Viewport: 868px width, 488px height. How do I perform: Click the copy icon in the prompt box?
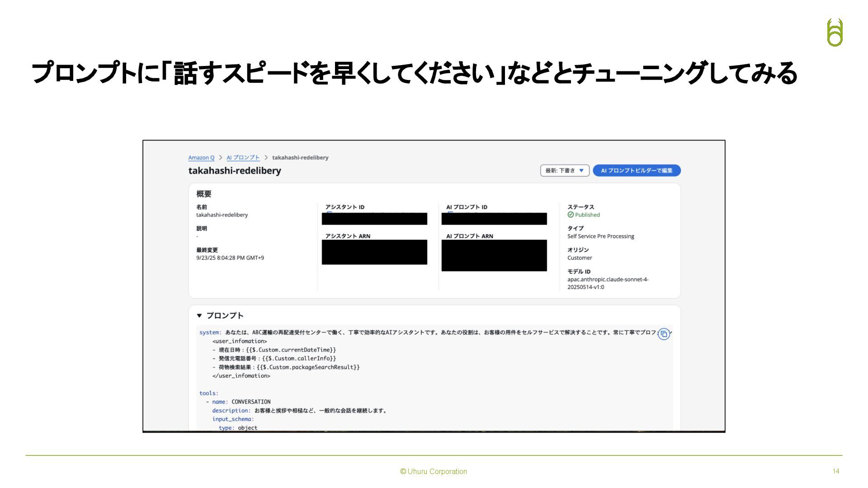click(x=664, y=334)
